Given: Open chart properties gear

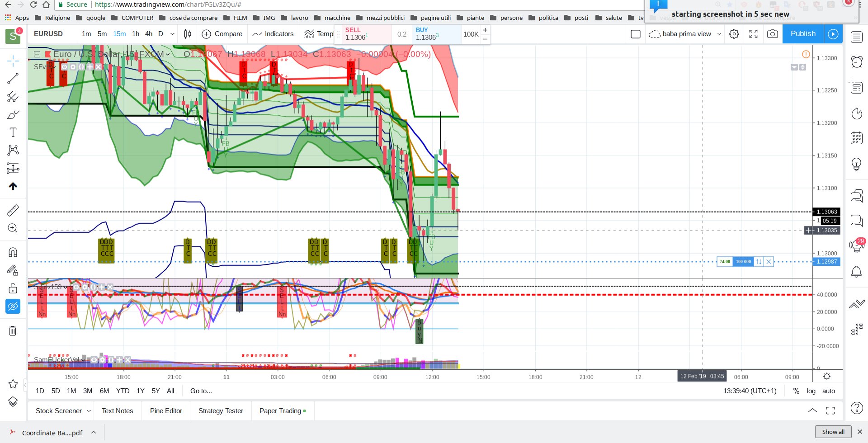Looking at the screenshot, I should tap(734, 34).
